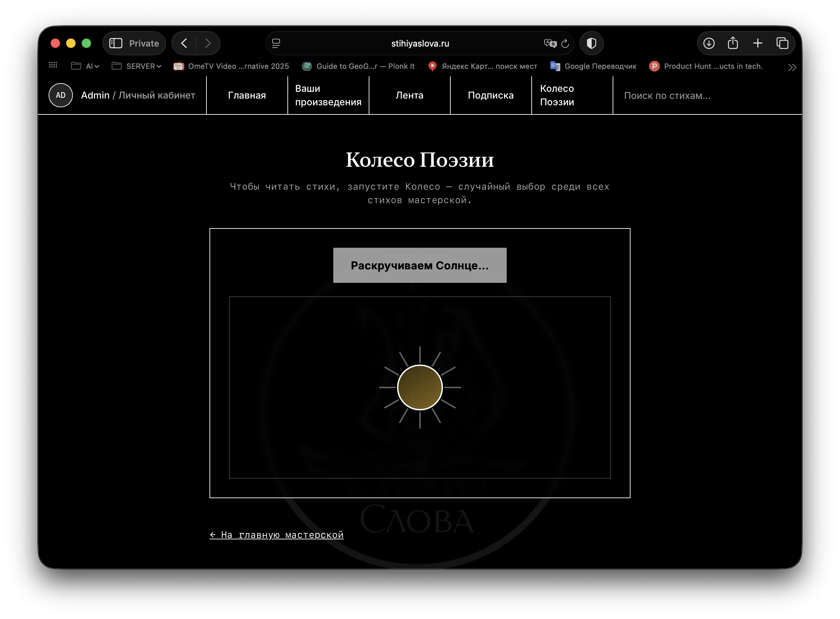Image resolution: width=840 pixels, height=619 pixels.
Task: Open the page reader menu icon
Action: 276,44
